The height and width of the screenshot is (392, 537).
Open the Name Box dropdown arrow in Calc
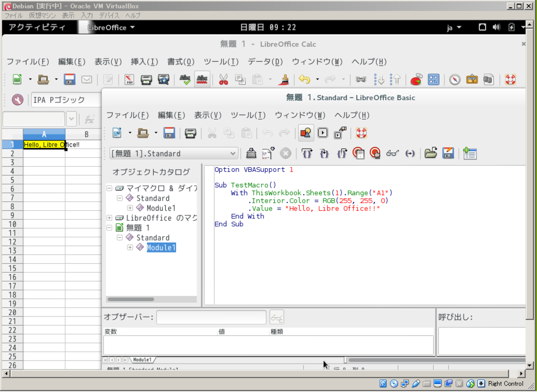click(71, 119)
